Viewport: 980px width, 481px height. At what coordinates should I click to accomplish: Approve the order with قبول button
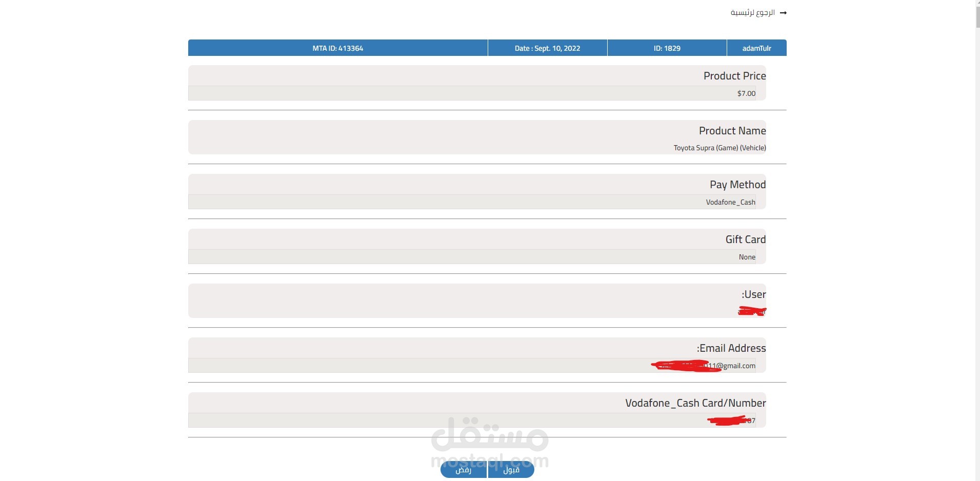coord(511,469)
